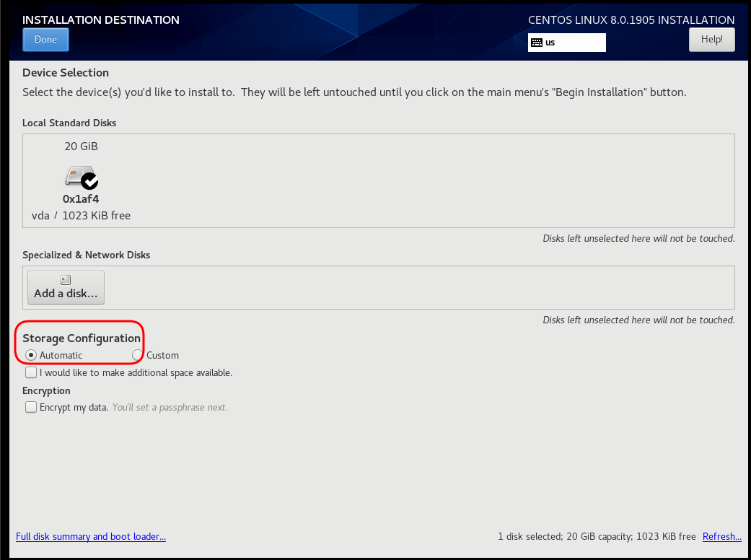Click the Add a disk icon
Viewport: 751px width, 560px height.
(x=65, y=279)
